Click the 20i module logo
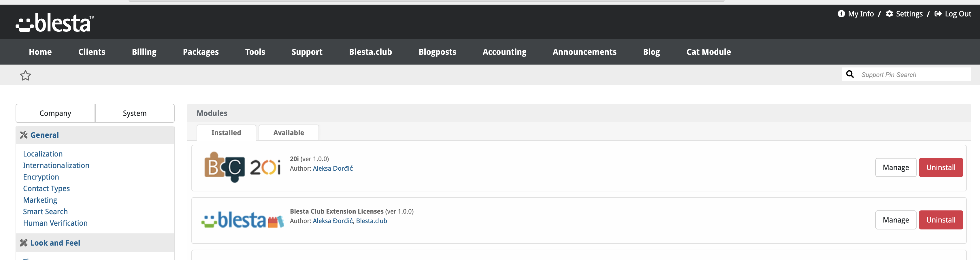Image resolution: width=980 pixels, height=260 pixels. point(242,167)
